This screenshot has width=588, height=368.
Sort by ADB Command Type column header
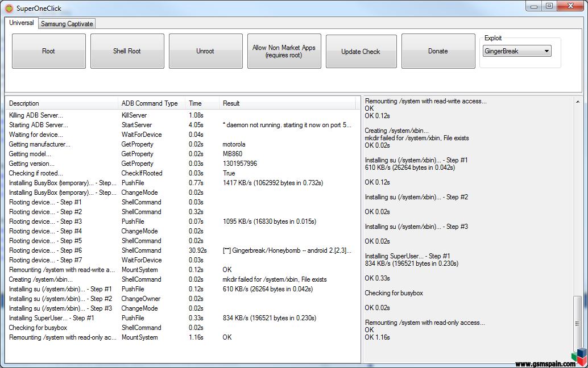(x=151, y=103)
